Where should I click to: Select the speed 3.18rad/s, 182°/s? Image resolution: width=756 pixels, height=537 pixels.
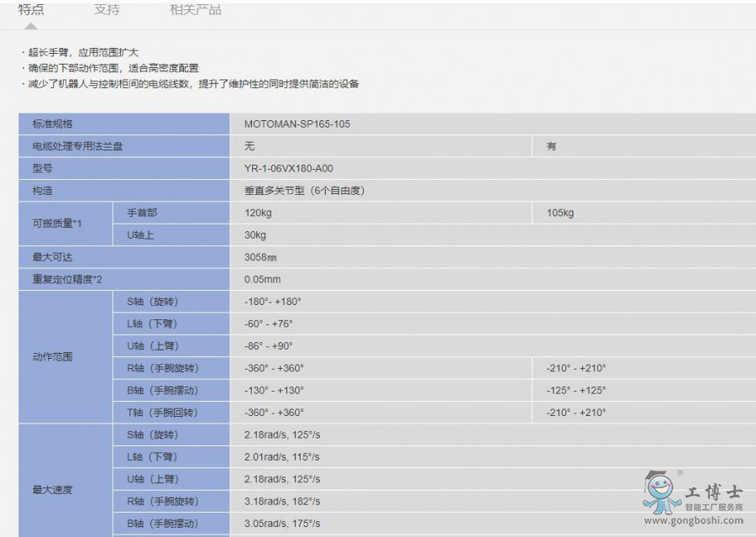pyautogui.click(x=282, y=502)
